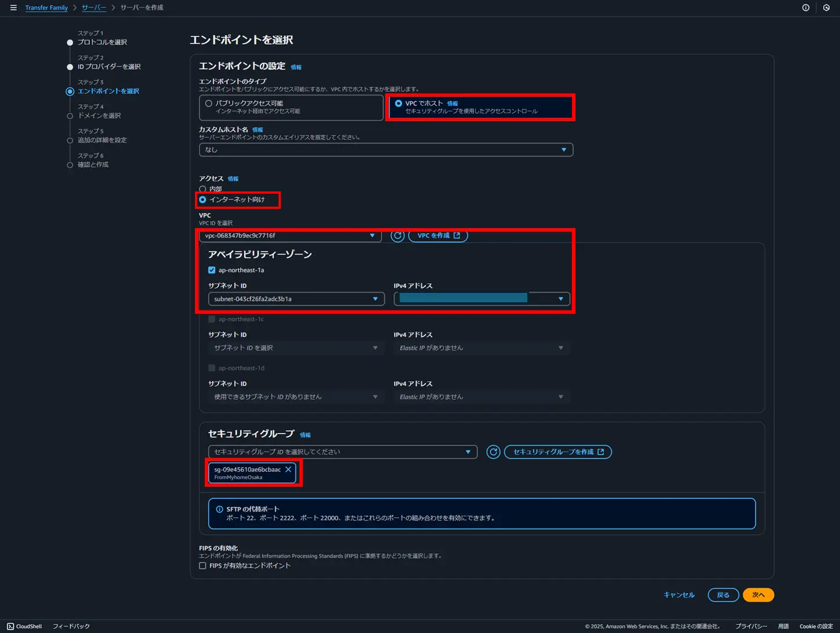Open Elastic IP dropdown for ap-northeast-1d
This screenshot has height=633, width=840.
pos(481,397)
